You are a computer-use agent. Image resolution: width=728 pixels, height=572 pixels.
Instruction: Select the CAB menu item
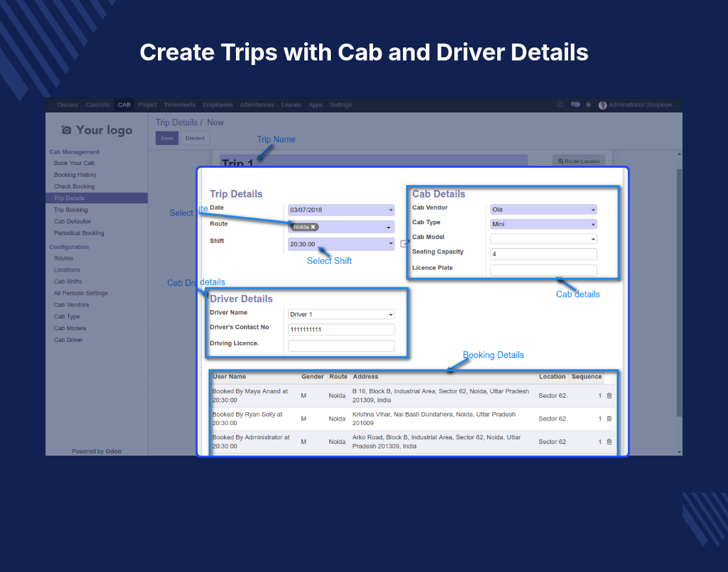click(x=124, y=105)
